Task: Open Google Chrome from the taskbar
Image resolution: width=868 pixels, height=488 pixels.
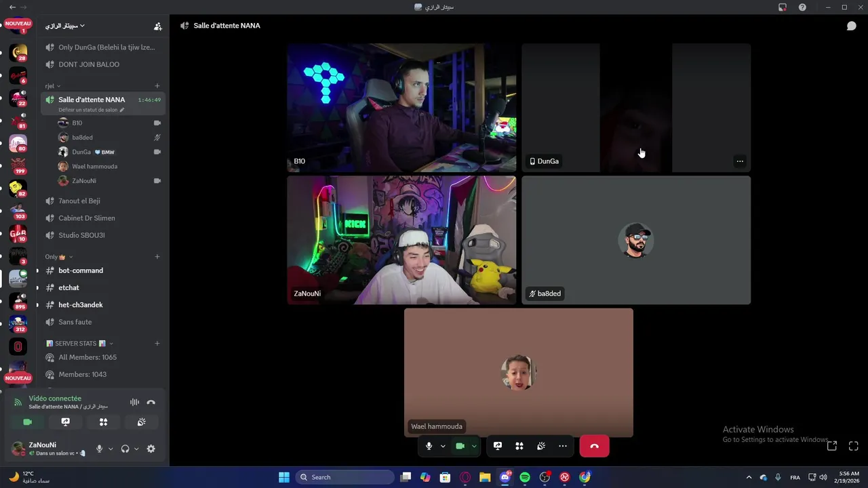Action: [x=585, y=477]
